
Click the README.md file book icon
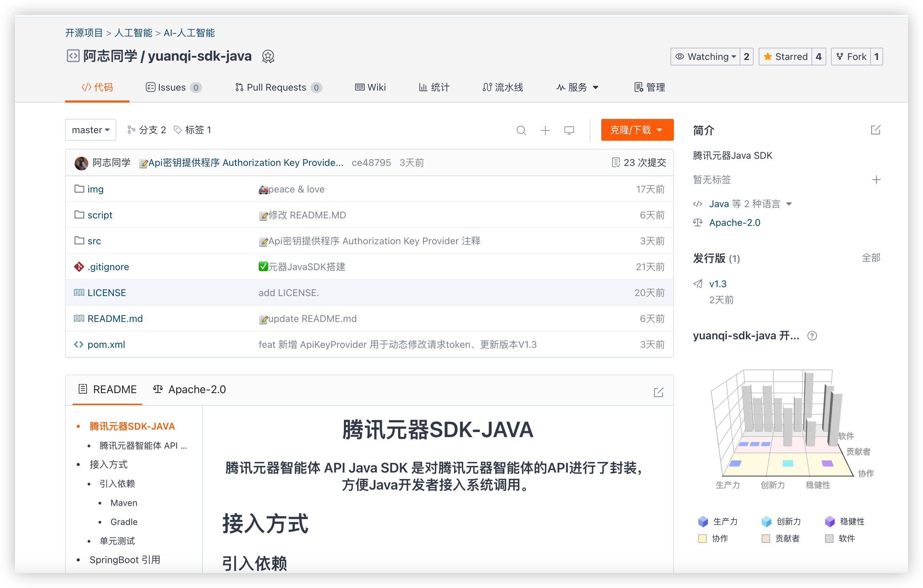coord(79,318)
